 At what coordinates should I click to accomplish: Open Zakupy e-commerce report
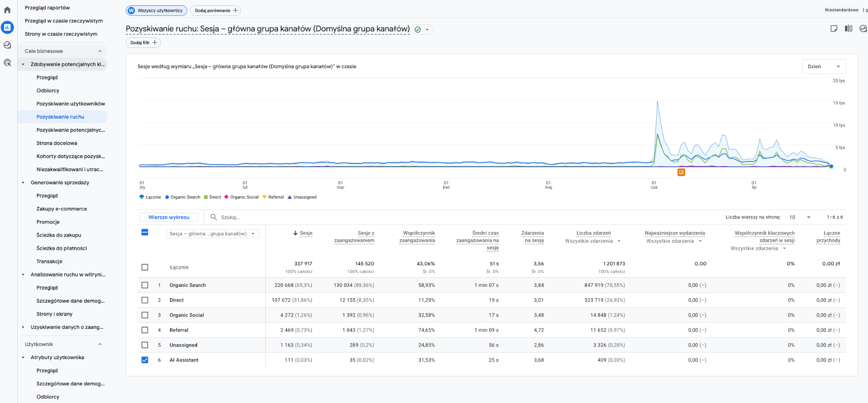tap(61, 209)
